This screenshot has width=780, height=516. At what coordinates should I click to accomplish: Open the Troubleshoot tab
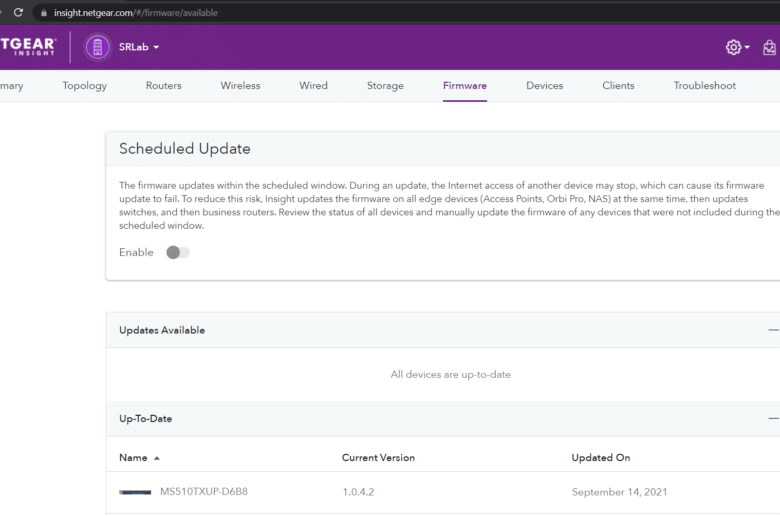704,86
